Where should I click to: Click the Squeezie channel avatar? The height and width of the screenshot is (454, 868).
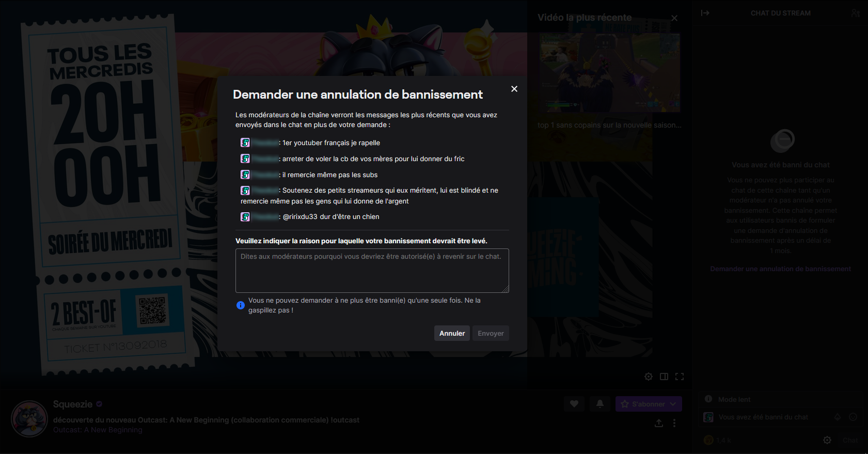30,419
